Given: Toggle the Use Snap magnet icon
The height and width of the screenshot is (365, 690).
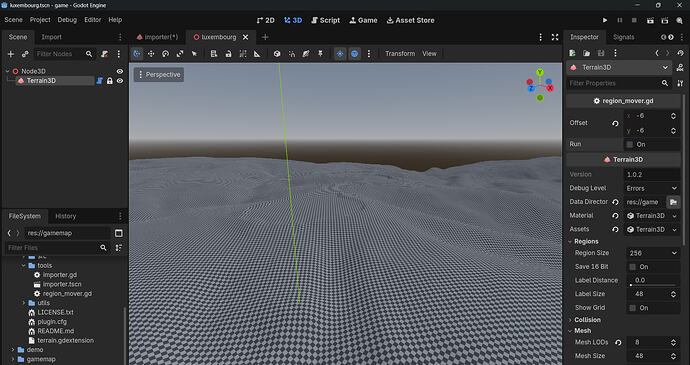Looking at the screenshot, I should pos(291,54).
